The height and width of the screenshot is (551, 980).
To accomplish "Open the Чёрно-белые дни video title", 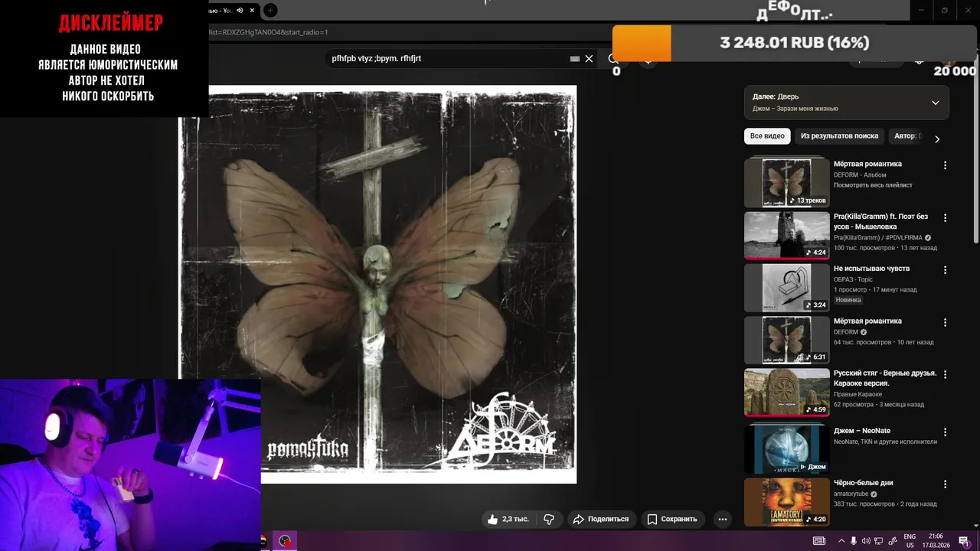I will click(863, 483).
